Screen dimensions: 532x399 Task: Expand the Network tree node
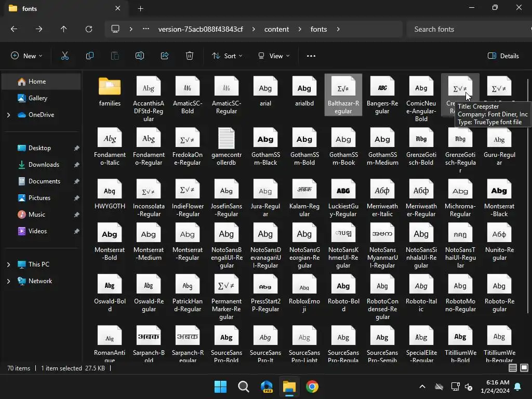pyautogui.click(x=8, y=281)
